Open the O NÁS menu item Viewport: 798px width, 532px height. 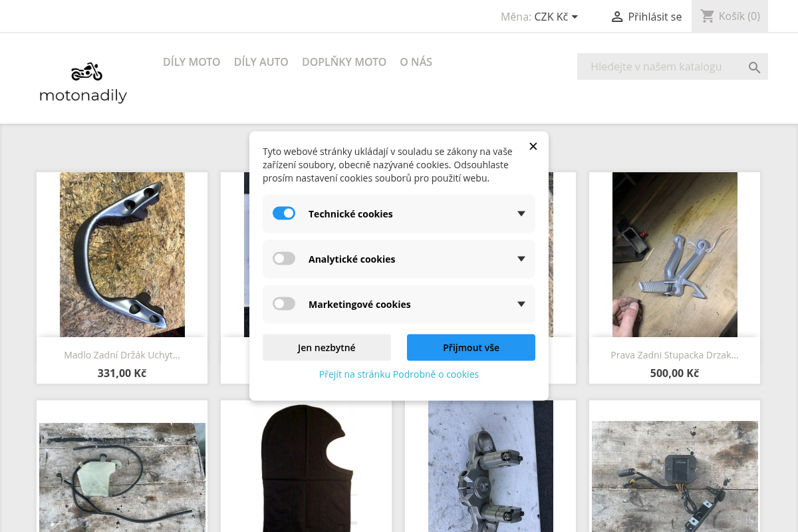pyautogui.click(x=416, y=62)
